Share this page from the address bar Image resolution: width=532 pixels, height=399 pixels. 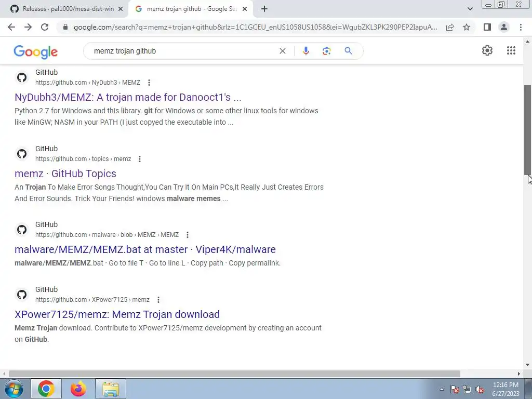pyautogui.click(x=450, y=27)
